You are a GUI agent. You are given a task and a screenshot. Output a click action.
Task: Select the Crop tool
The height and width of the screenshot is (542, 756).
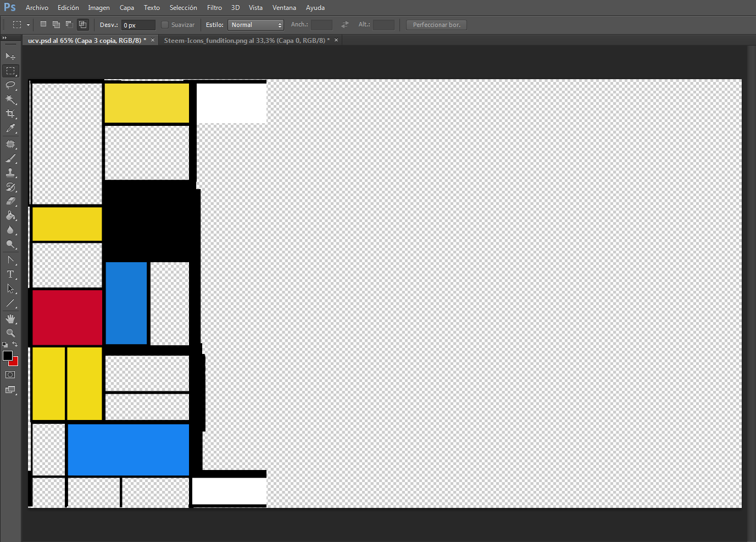tap(10, 114)
